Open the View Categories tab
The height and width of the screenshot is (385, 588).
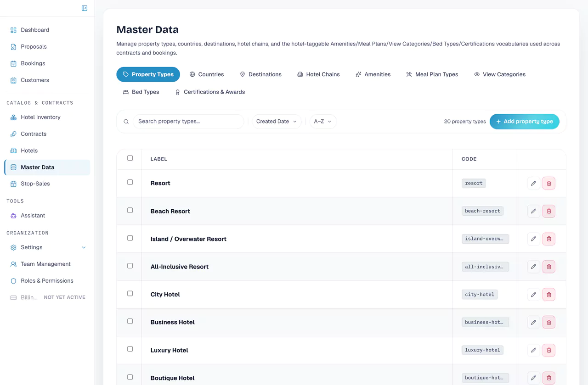pos(500,74)
